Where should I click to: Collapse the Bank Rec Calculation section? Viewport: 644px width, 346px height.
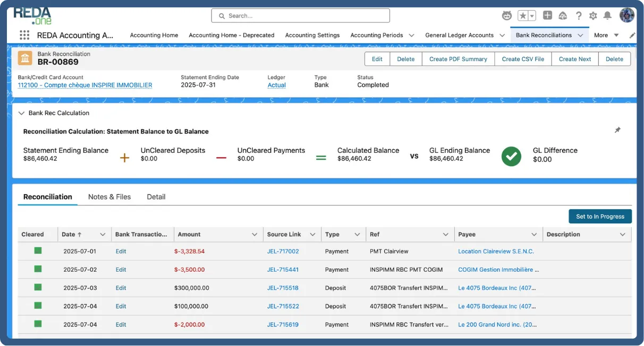(x=21, y=113)
